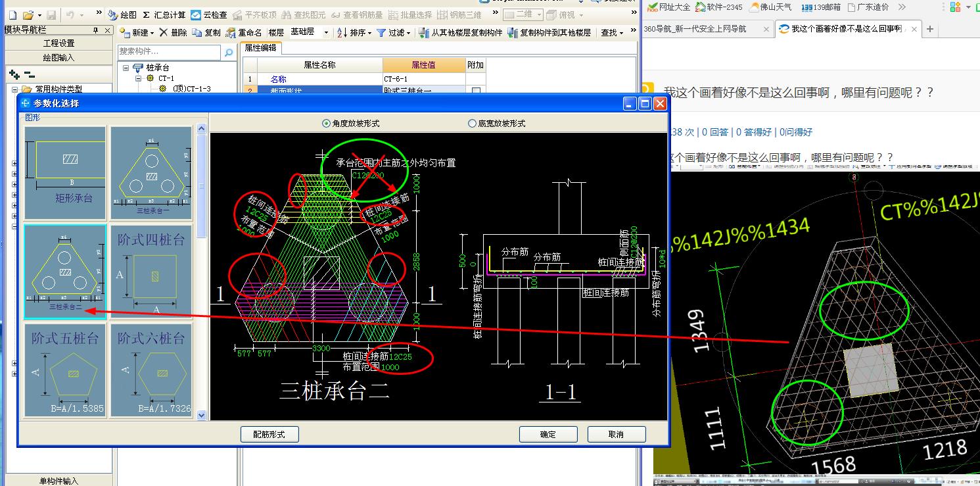Select 阶式五桩台 shape thumbnail
The image size is (980, 486).
65,370
